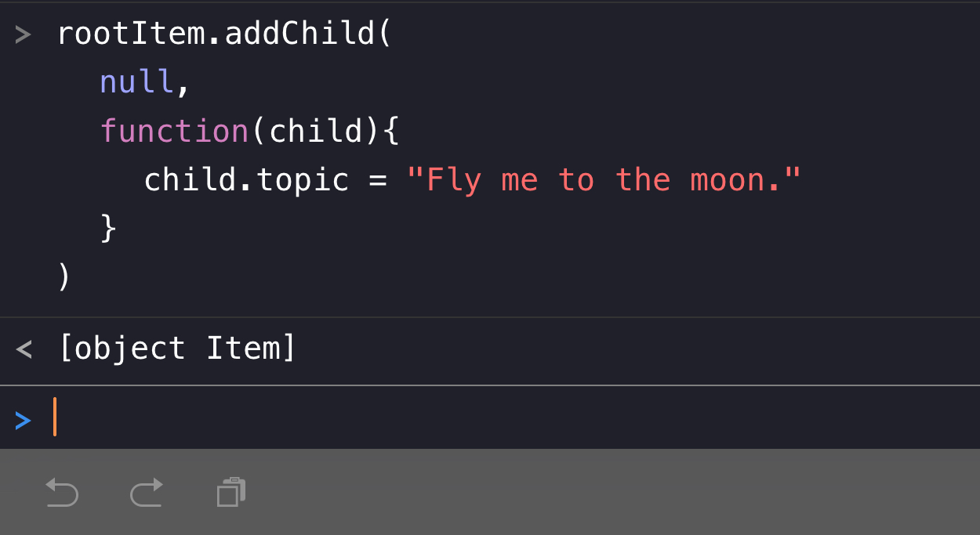Click the blue console prompt chevron
This screenshot has width=980, height=535.
click(x=23, y=421)
